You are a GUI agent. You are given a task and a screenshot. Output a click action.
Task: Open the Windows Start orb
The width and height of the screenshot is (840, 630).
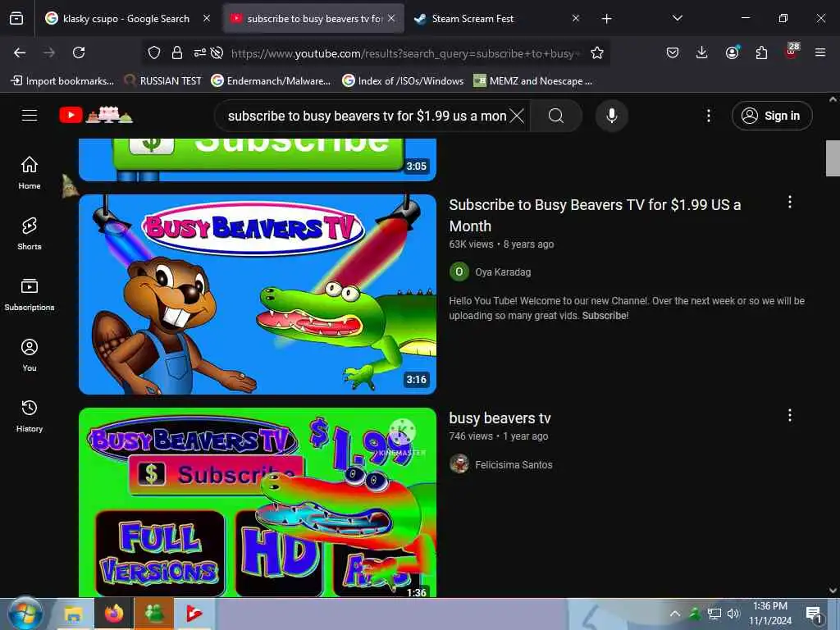(x=25, y=614)
